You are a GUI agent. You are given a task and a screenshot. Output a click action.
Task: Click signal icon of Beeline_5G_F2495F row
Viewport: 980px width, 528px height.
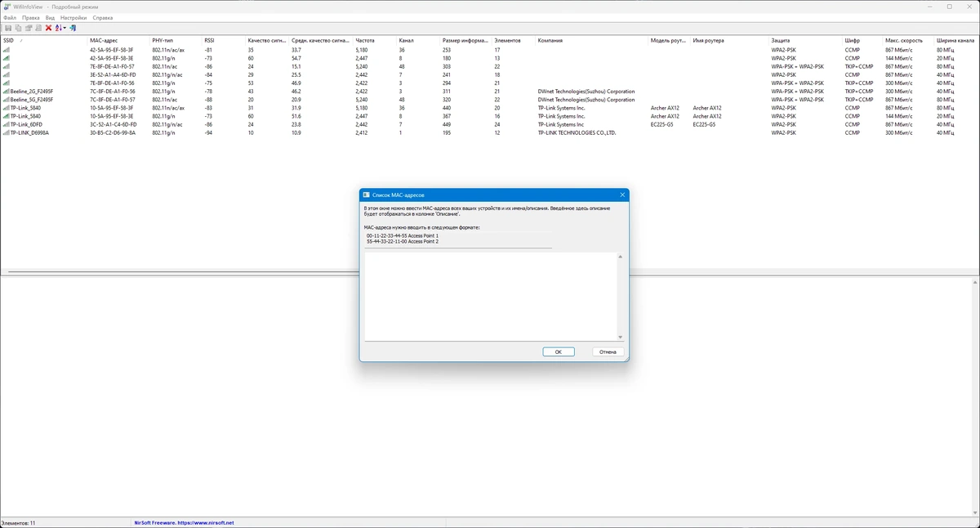click(7, 100)
